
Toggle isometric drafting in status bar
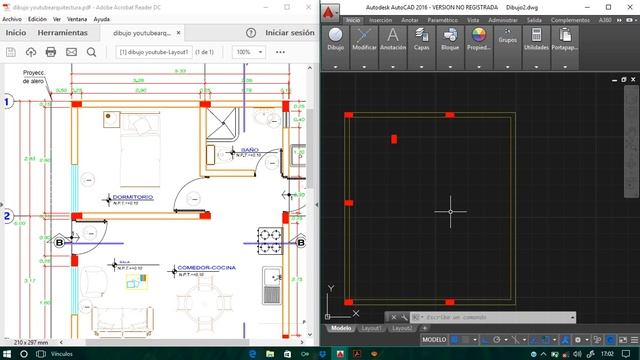516,340
